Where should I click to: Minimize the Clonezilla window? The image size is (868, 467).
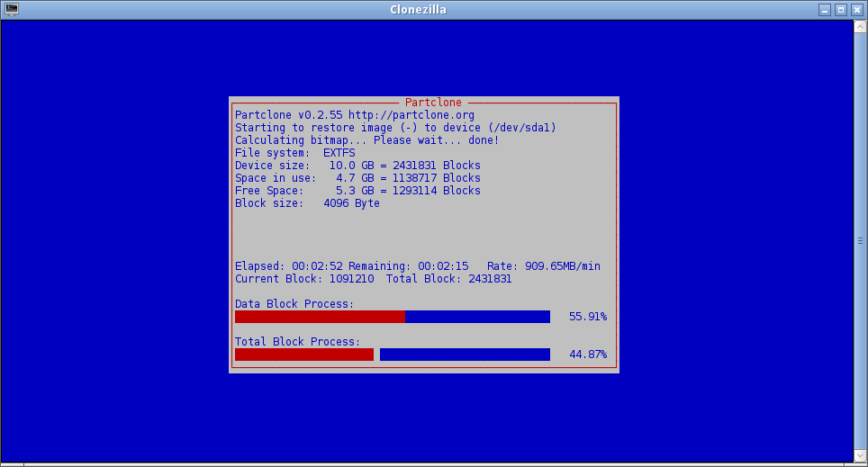[x=825, y=10]
